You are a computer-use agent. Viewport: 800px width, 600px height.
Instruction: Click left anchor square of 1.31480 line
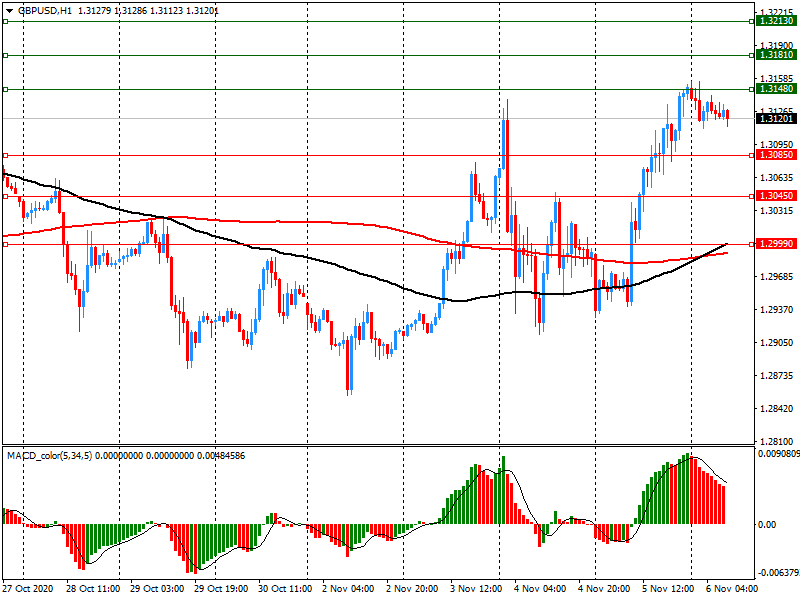coord(6,89)
